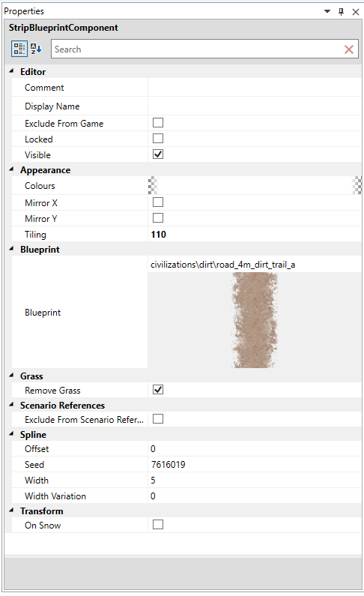Toggle the On Snow checkbox
The width and height of the screenshot is (364, 596).
pyautogui.click(x=158, y=525)
